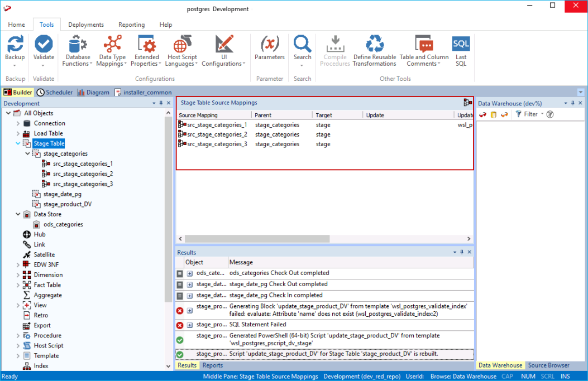Toggle pin on Results pane
Screen dimensions: 588x381
(x=462, y=253)
